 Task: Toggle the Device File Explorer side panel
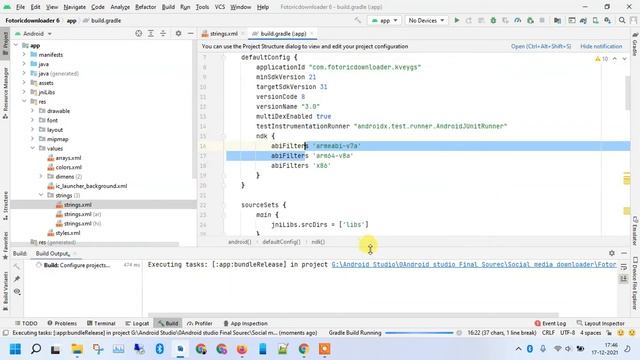(x=635, y=283)
